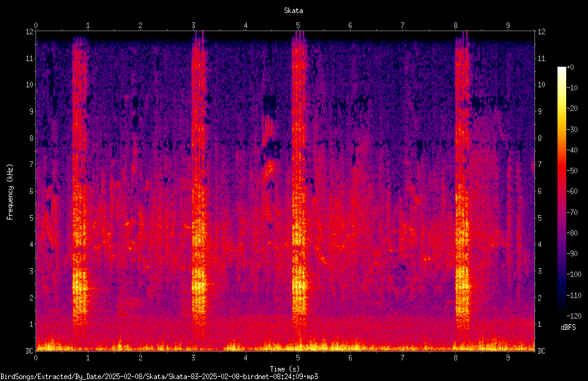Click the 3 second mark on the top time axis
588x381 pixels.
click(x=193, y=26)
